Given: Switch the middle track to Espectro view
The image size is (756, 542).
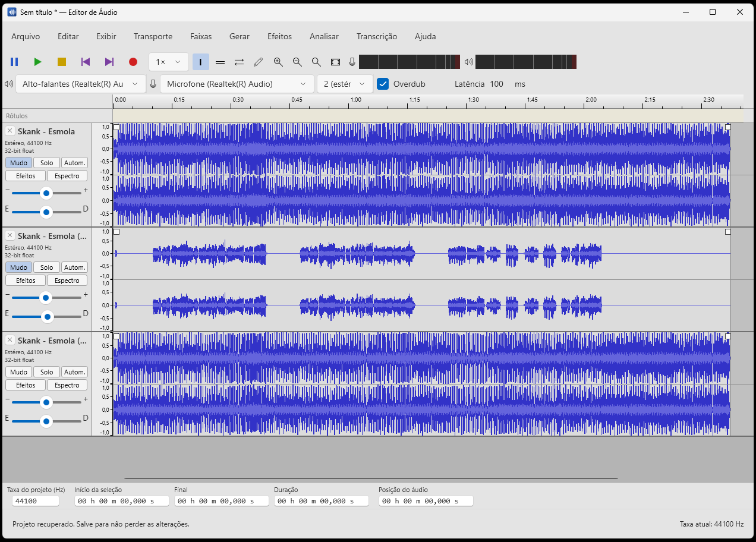Looking at the screenshot, I should 67,281.
